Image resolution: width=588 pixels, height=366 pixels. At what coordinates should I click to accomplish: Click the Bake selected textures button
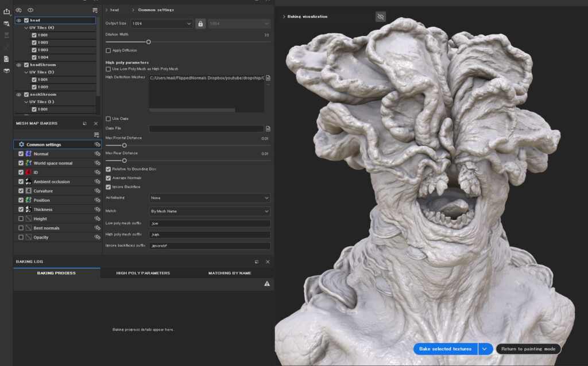[x=446, y=349]
